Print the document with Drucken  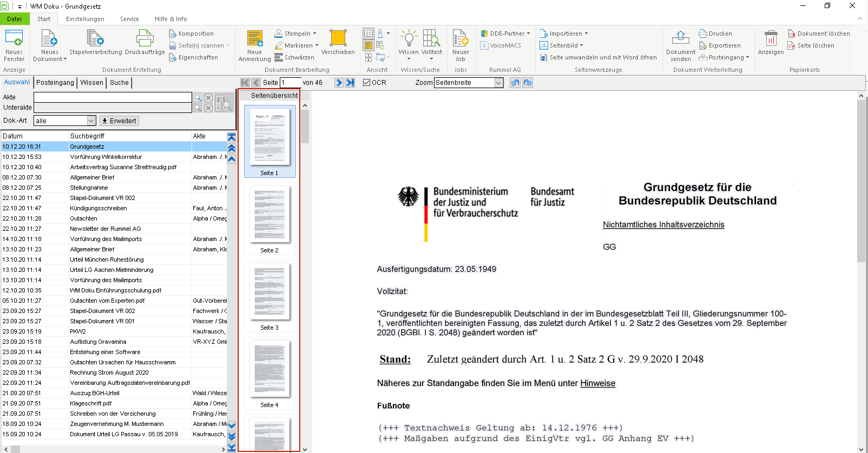715,34
